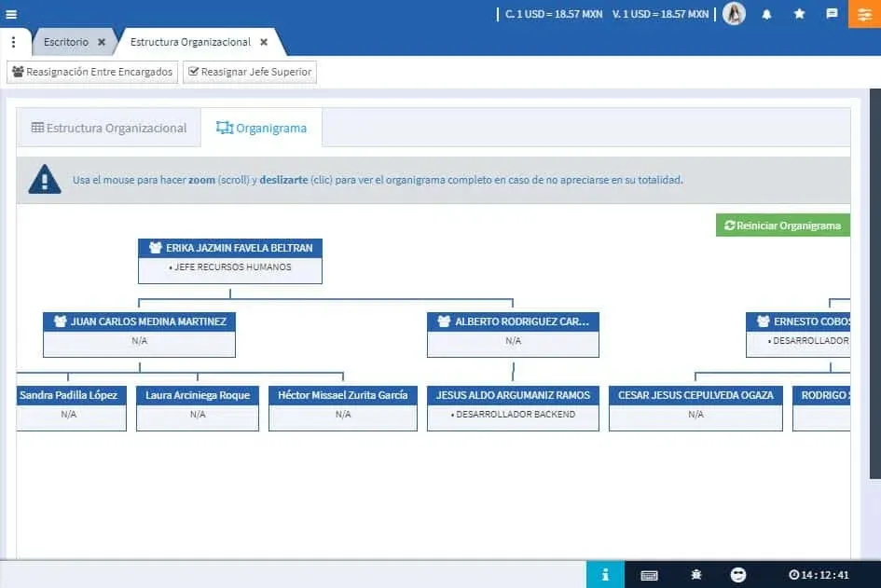The width and height of the screenshot is (881, 588).
Task: Click Reasignación Entre Encargados button
Action: (x=91, y=71)
